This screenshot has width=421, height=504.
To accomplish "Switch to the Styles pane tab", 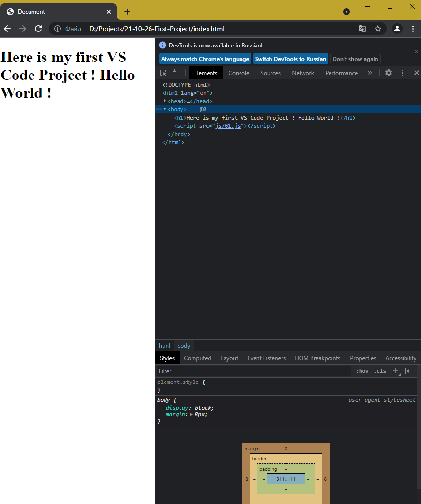I will tap(167, 358).
